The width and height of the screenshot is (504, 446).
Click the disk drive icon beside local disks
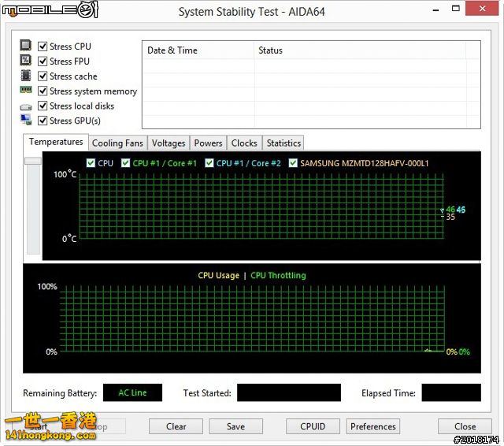pyautogui.click(x=26, y=106)
